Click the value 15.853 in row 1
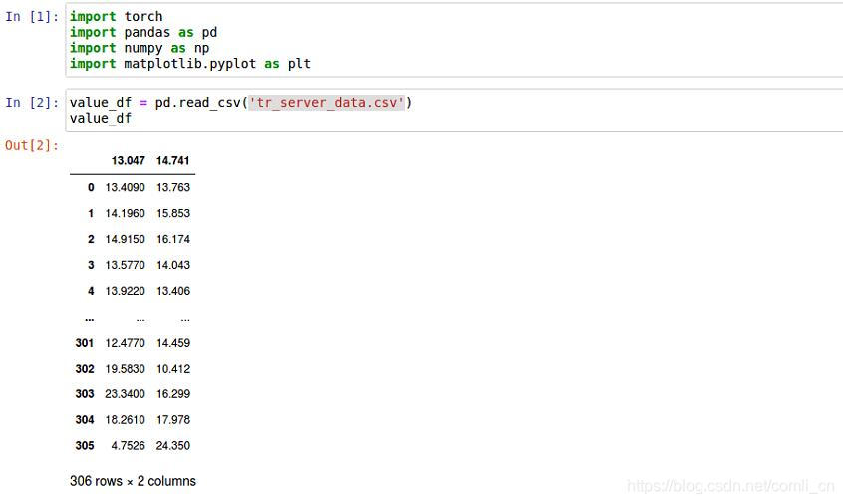The width and height of the screenshot is (843, 504). click(x=173, y=213)
